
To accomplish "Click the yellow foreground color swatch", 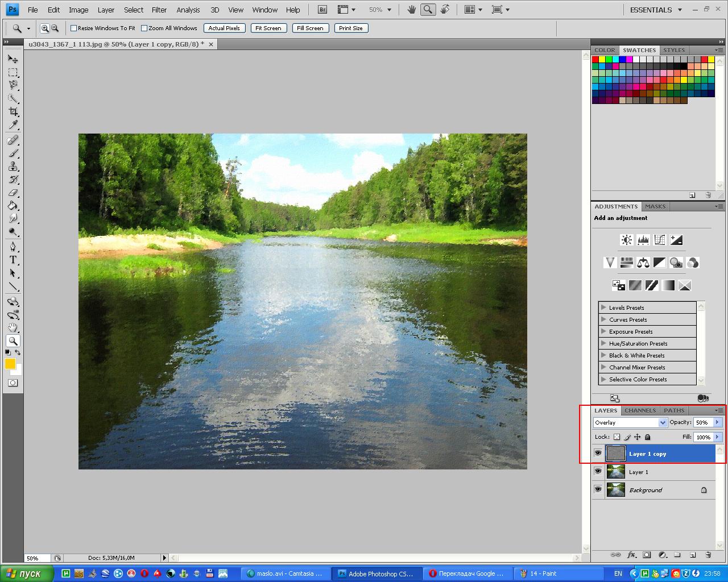I will [x=10, y=364].
